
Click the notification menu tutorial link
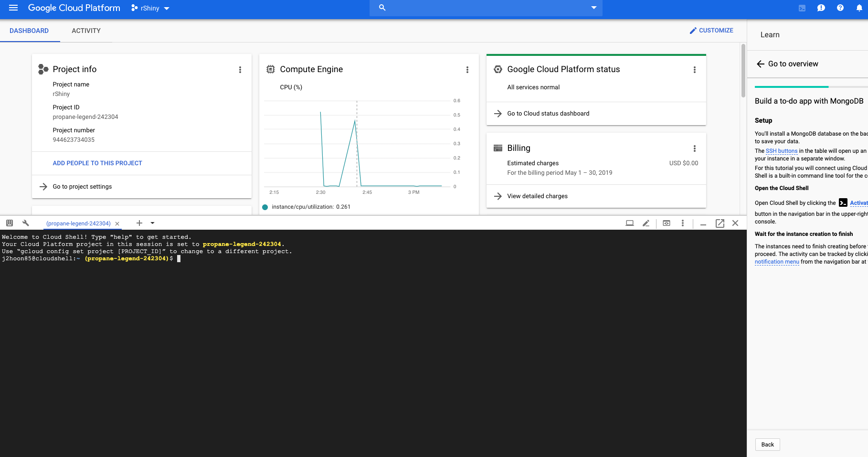(777, 262)
